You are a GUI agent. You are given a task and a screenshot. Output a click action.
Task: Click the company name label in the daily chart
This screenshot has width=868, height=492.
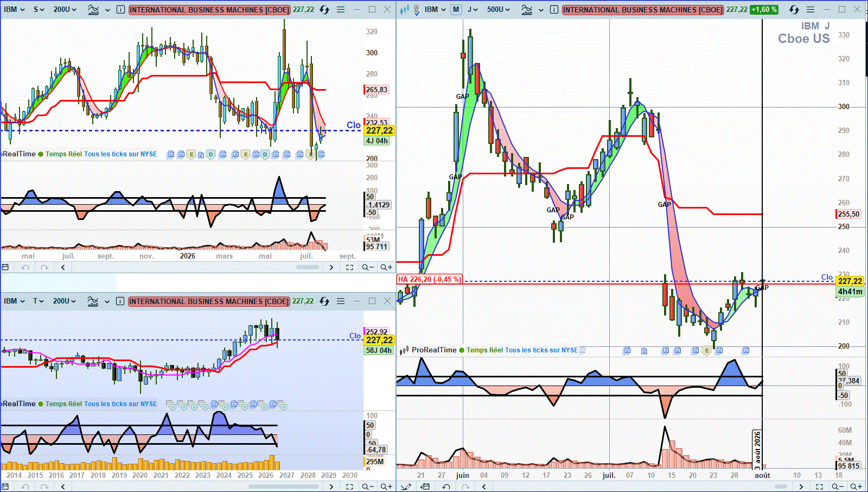[643, 10]
